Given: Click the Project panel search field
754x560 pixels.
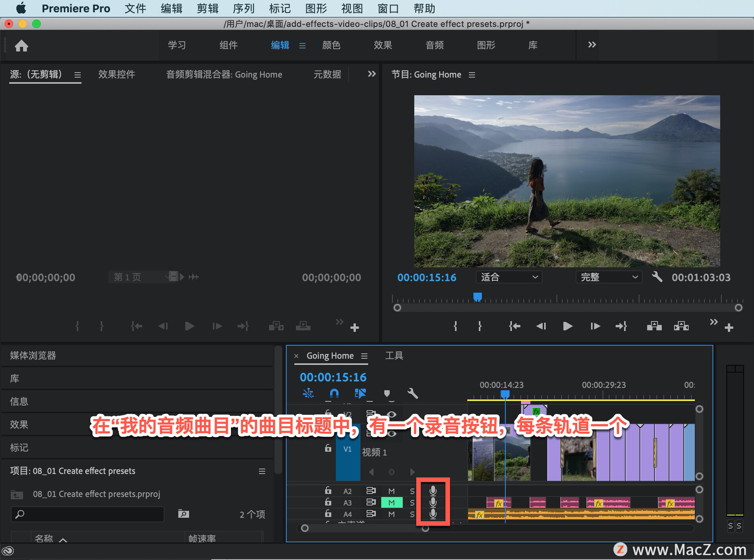Looking at the screenshot, I should 88,514.
